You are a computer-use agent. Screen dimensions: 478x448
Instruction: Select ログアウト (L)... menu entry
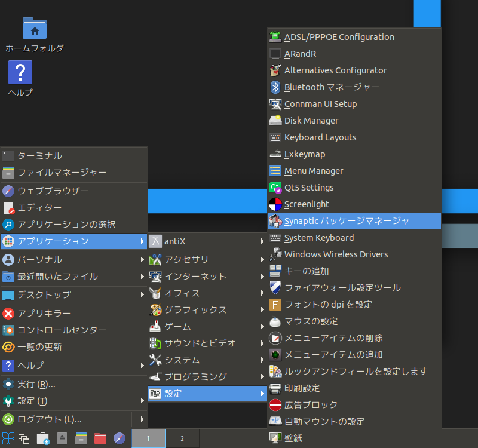tap(66, 419)
